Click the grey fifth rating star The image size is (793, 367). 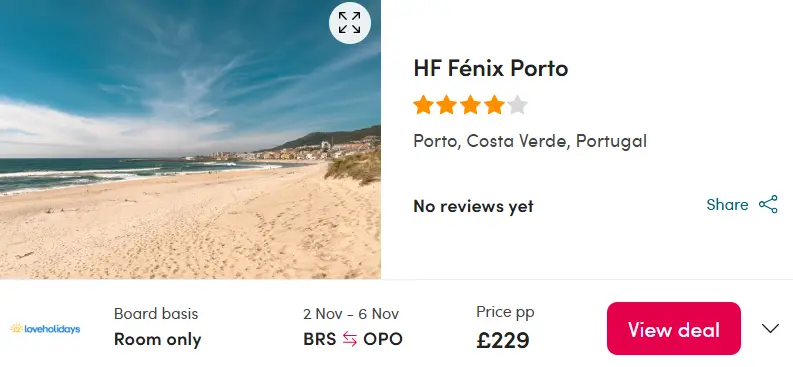tap(517, 105)
